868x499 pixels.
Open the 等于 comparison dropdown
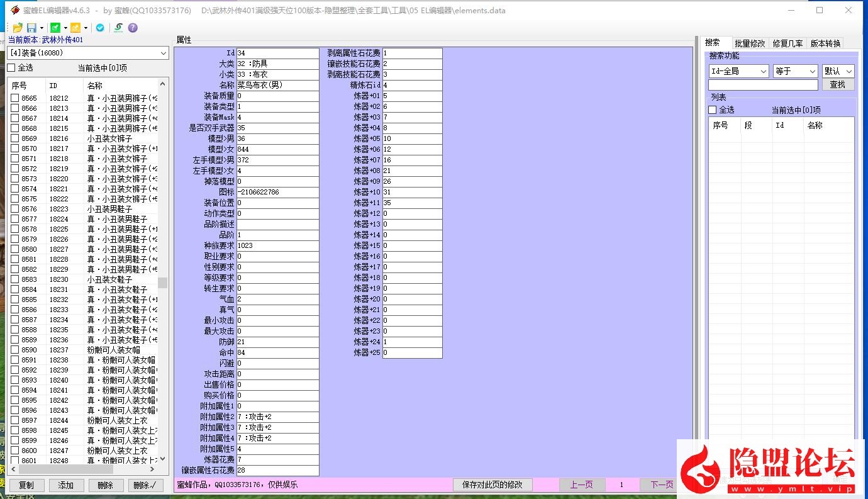[811, 71]
